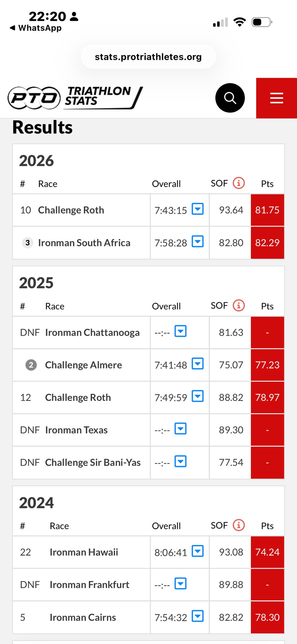The width and height of the screenshot is (297, 644).
Task: Expand splits for 2025 Challenge Roth 7:49:59
Action: [198, 396]
